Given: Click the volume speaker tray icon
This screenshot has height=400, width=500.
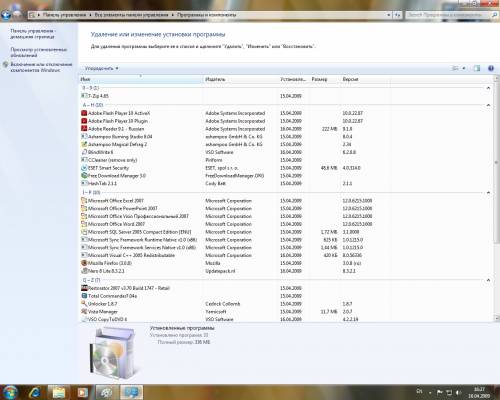Looking at the screenshot, I should [x=459, y=392].
